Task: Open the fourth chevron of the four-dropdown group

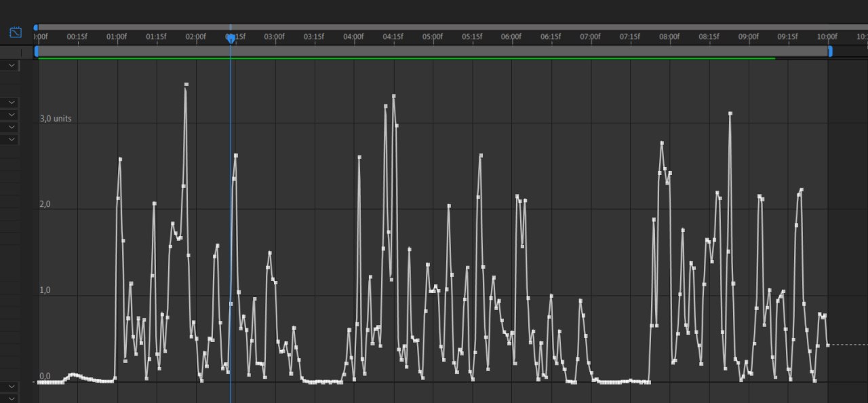Action: (x=12, y=139)
